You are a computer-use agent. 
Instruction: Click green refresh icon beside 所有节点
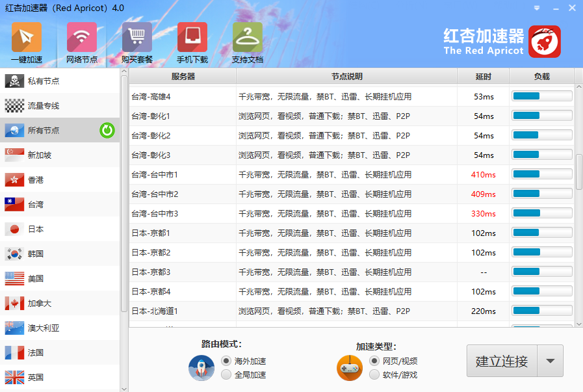[x=107, y=131]
